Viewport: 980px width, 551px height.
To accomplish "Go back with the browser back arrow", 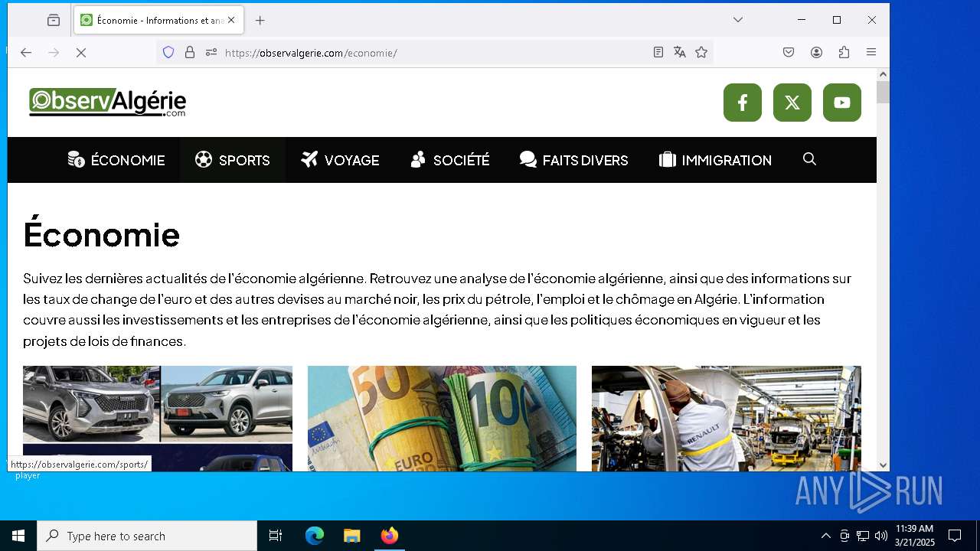I will coord(26,53).
